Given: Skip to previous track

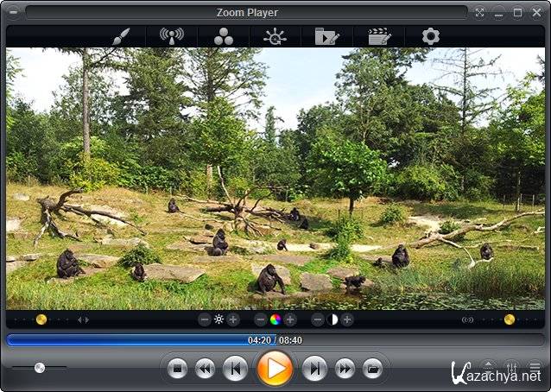Looking at the screenshot, I should coord(235,369).
